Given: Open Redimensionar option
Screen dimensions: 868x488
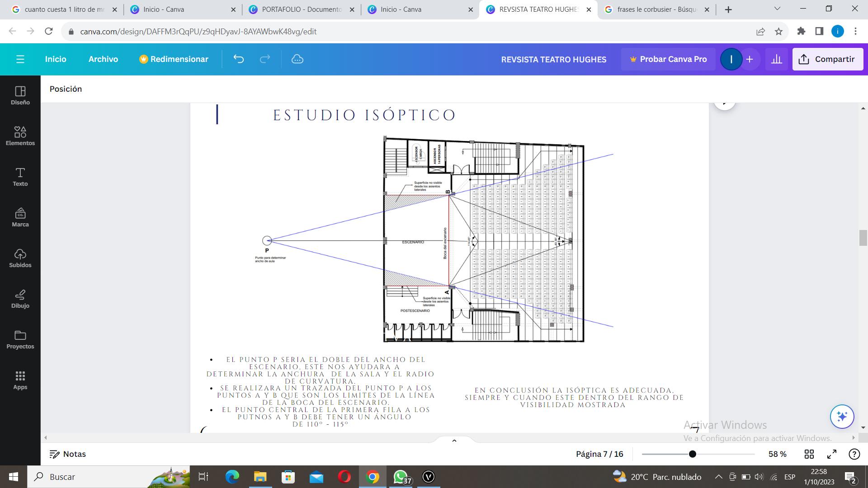Looking at the screenshot, I should pos(174,59).
